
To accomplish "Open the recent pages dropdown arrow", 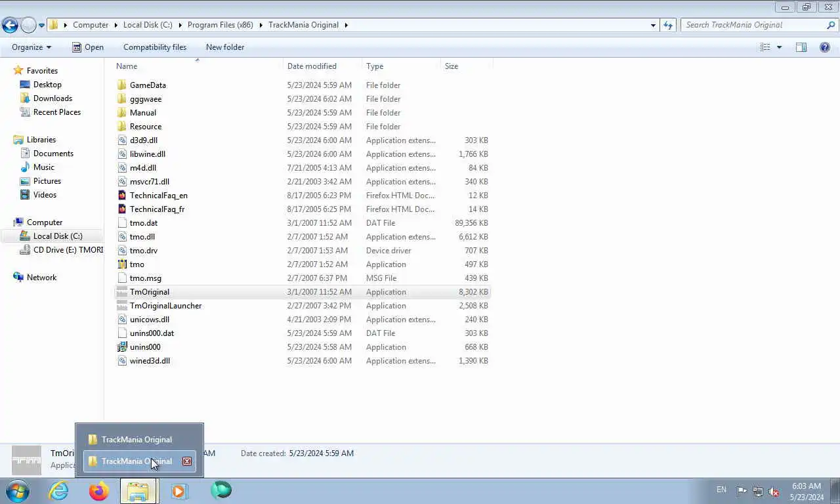I will pos(41,26).
